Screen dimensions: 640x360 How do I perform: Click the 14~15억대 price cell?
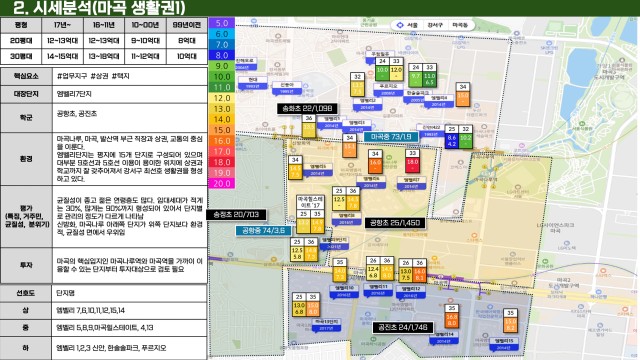click(x=62, y=56)
